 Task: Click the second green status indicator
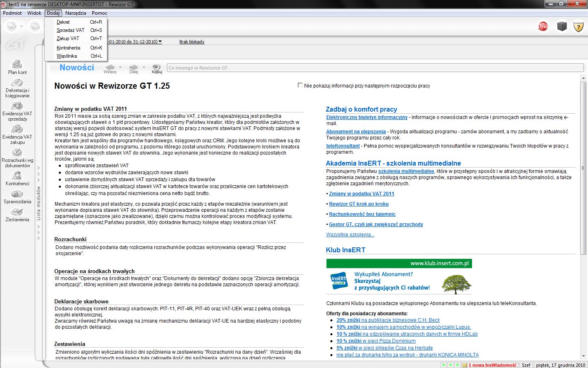[451, 365]
